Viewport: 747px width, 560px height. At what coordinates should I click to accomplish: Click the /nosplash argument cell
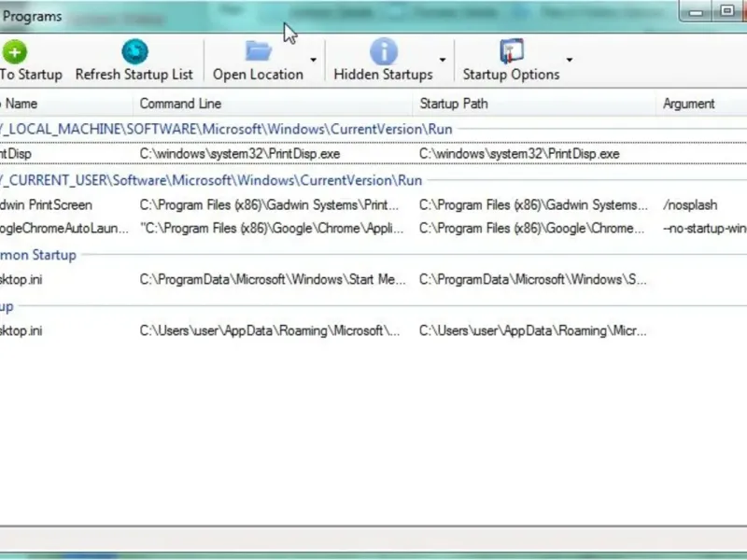coord(690,204)
